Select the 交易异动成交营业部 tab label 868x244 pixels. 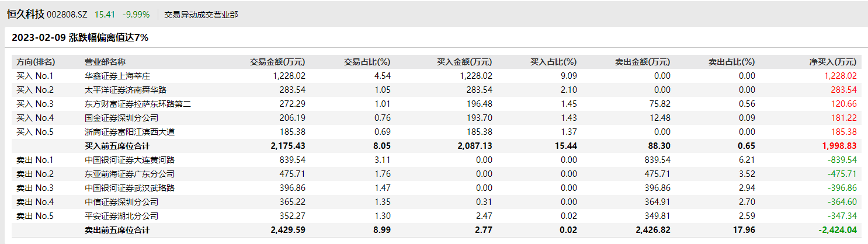(x=201, y=14)
